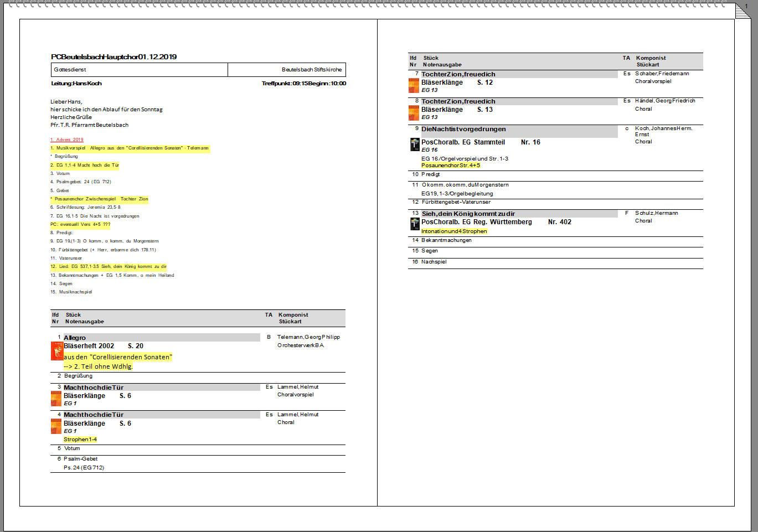Click 'Leitung: Hans Koch' text
Viewport: 758px width, 532px height.
coord(76,84)
